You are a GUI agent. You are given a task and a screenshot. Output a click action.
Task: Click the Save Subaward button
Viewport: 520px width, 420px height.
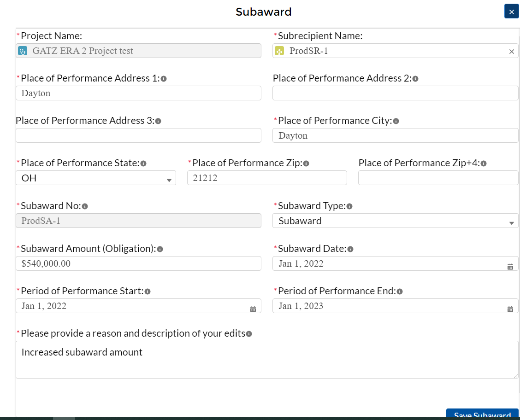coord(482,414)
